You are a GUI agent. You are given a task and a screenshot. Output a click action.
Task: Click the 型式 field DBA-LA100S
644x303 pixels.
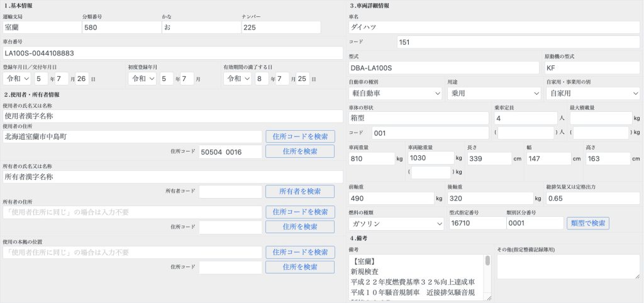click(x=443, y=68)
